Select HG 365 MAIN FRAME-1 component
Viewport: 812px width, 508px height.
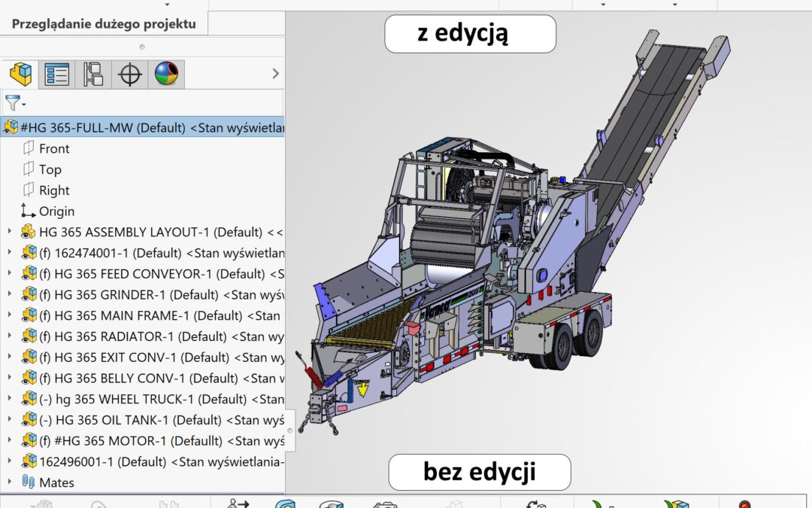tap(150, 315)
